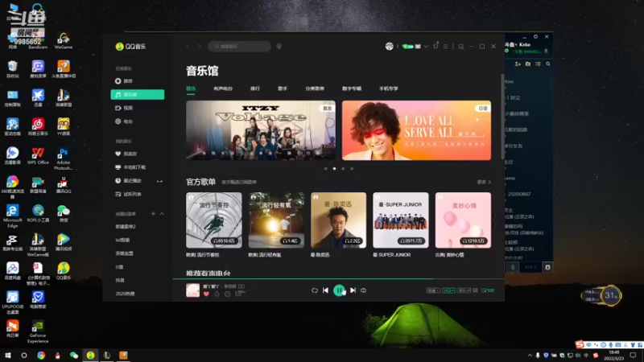Switch to the 排行 tab

click(x=255, y=88)
